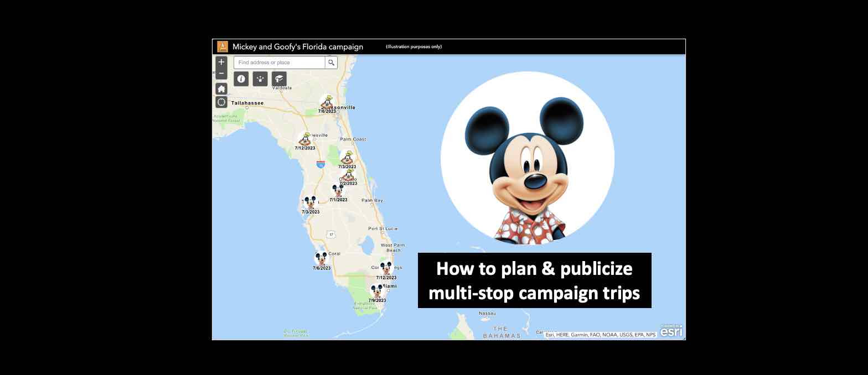The width and height of the screenshot is (868, 375).
Task: Click the Valdosta map label
Action: pyautogui.click(x=282, y=88)
